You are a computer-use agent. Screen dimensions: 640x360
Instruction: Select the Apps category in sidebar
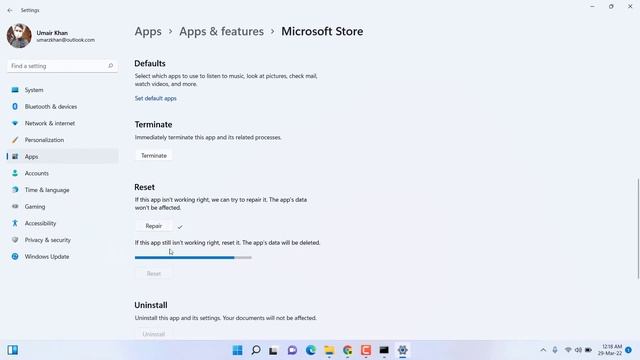62,157
